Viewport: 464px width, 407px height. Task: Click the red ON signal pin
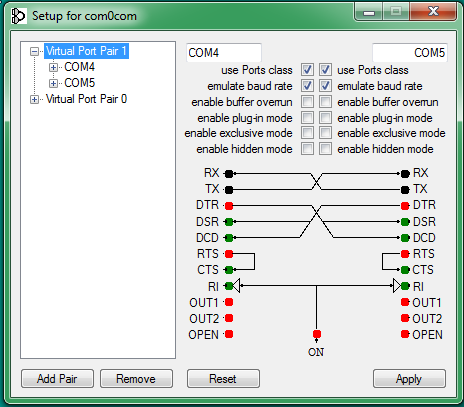point(317,334)
